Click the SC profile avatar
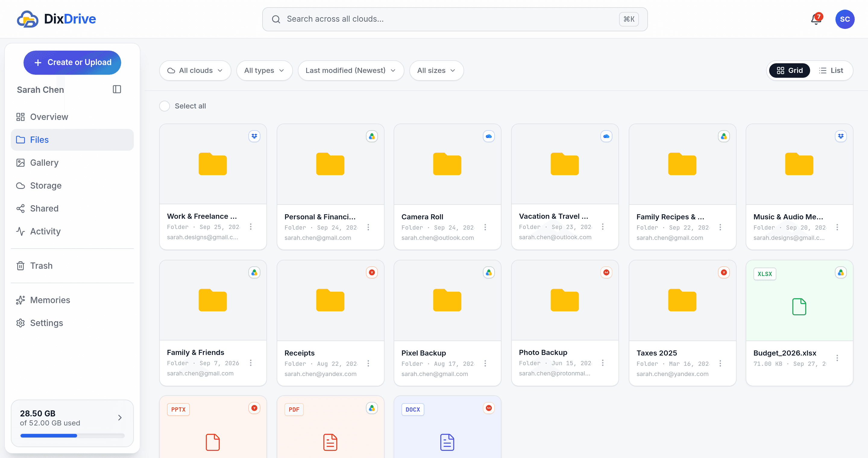The image size is (868, 458). [x=844, y=19]
